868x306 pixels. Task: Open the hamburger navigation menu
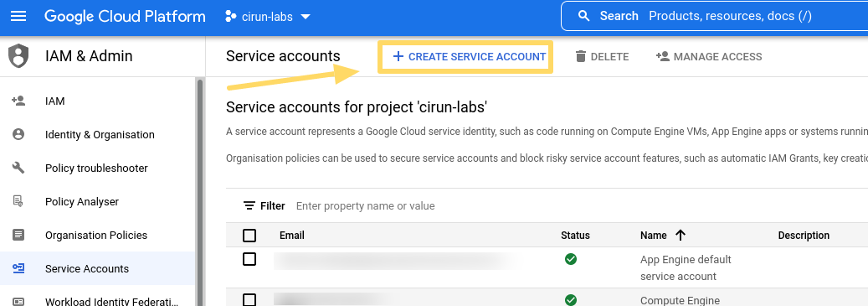pos(18,17)
